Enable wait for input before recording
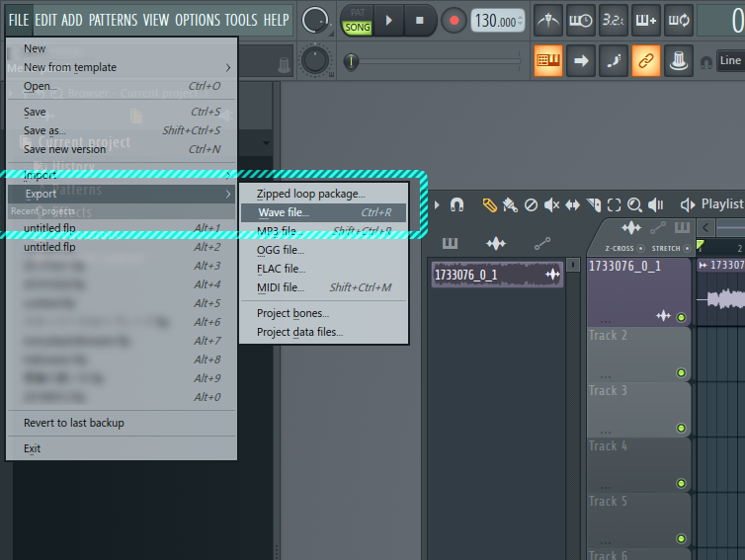Viewport: 745px width, 560px height. point(581,21)
